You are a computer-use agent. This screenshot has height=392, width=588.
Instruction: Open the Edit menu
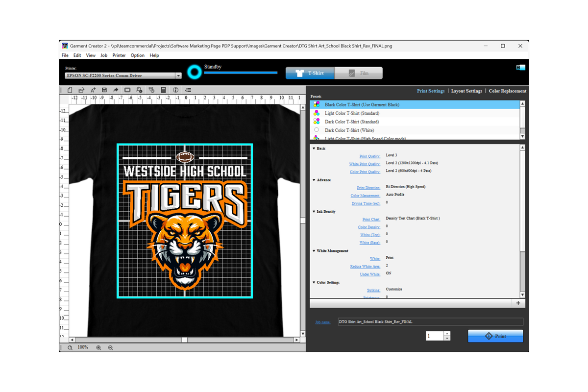click(x=77, y=55)
